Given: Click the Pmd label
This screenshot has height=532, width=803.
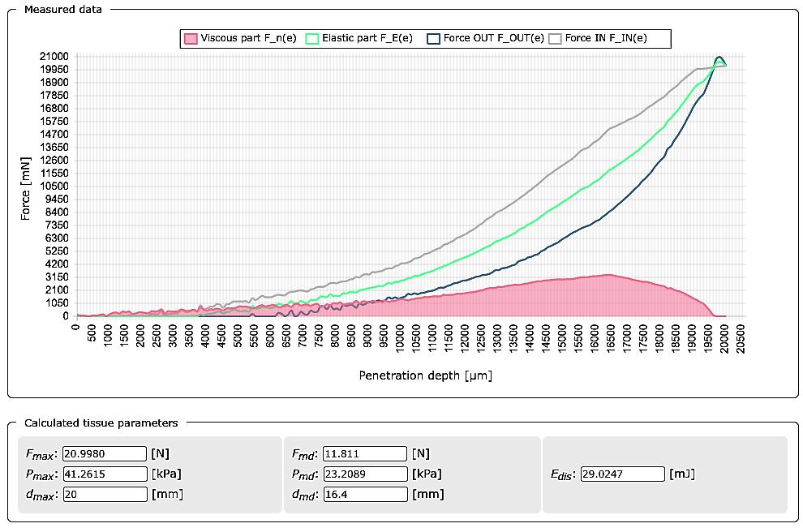Looking at the screenshot, I should [304, 474].
